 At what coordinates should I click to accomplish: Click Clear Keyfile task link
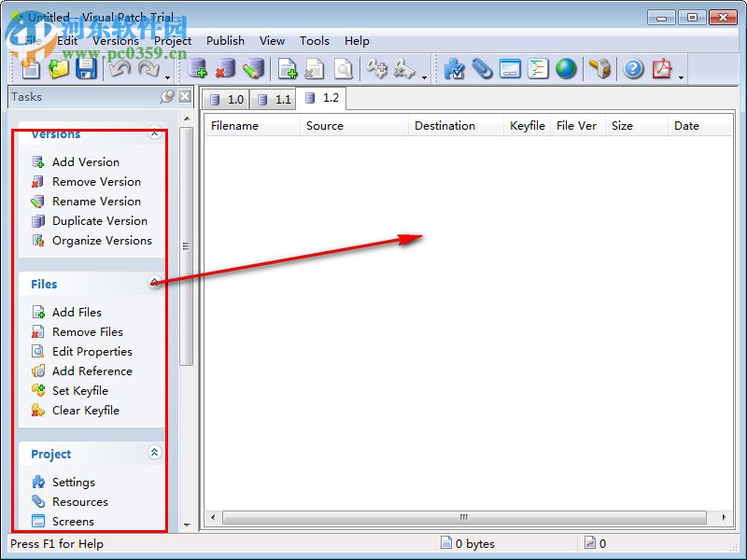[x=86, y=411]
